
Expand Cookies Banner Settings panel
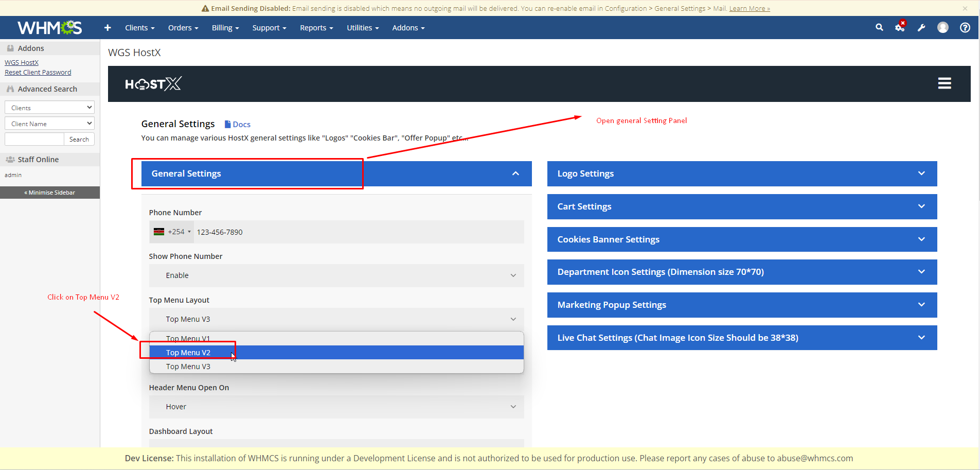(741, 239)
